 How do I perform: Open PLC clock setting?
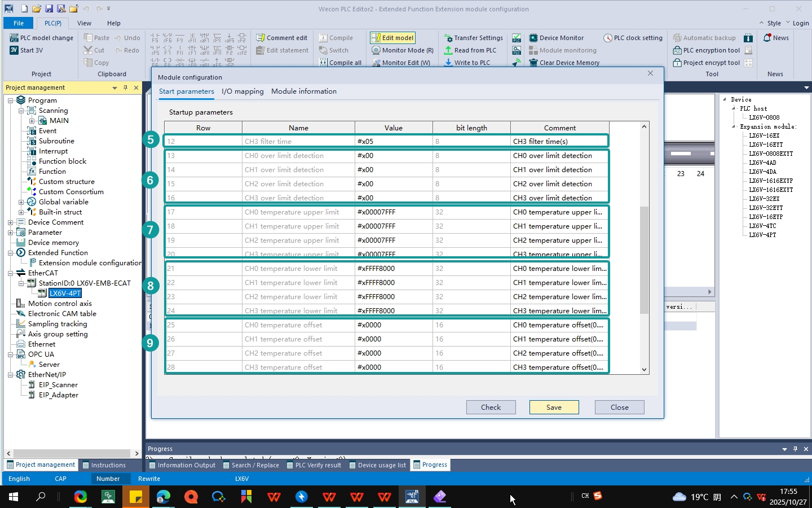point(633,38)
